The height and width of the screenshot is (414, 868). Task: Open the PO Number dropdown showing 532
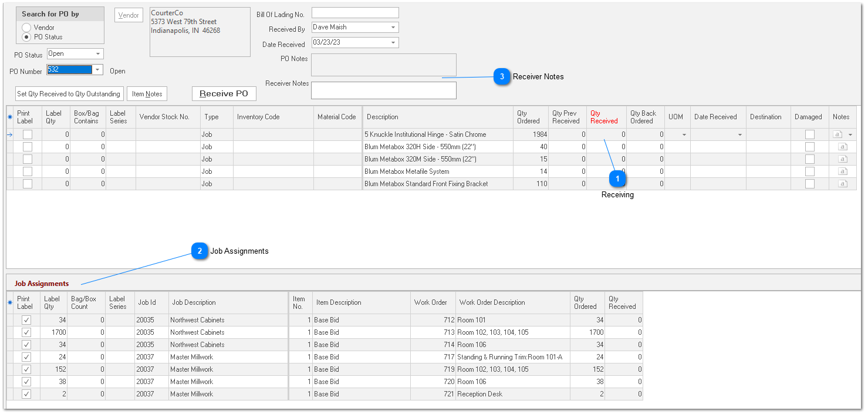pos(97,69)
